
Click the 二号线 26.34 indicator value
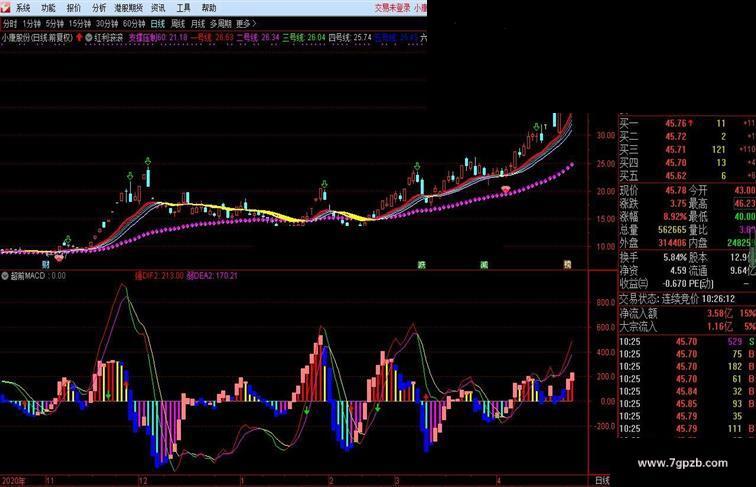pyautogui.click(x=258, y=38)
